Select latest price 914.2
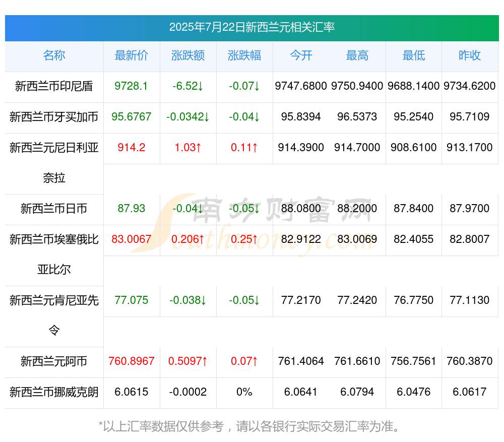The image size is (504, 442). 131,147
